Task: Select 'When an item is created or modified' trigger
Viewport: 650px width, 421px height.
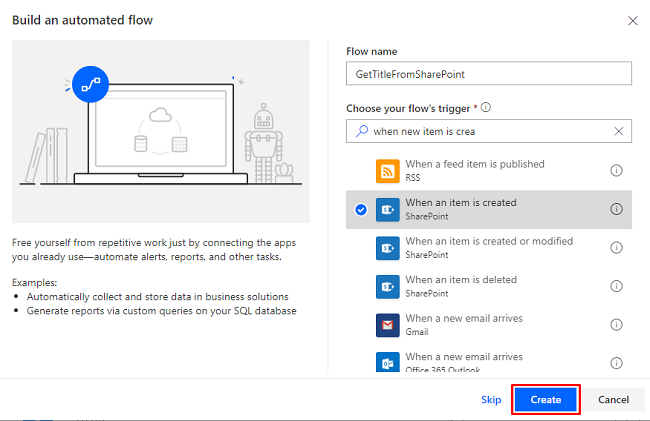Action: coord(489,247)
